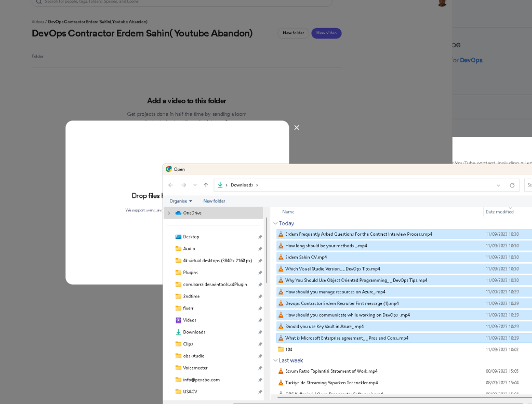Open address bar history dropdown

tap(498, 185)
